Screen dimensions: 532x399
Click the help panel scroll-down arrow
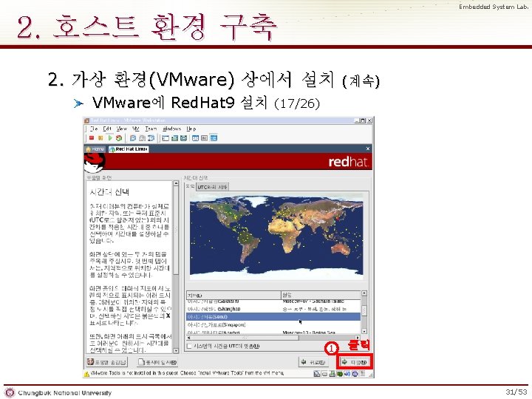(x=176, y=350)
